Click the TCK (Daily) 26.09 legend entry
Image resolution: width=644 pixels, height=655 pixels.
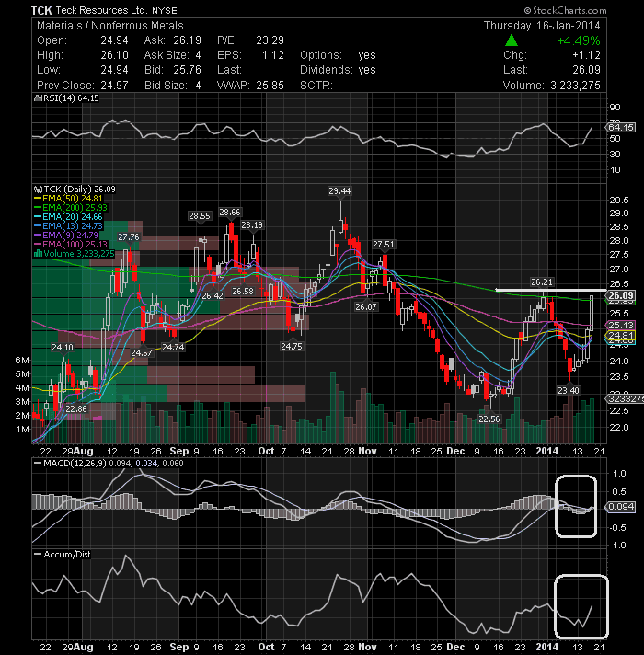click(x=75, y=190)
